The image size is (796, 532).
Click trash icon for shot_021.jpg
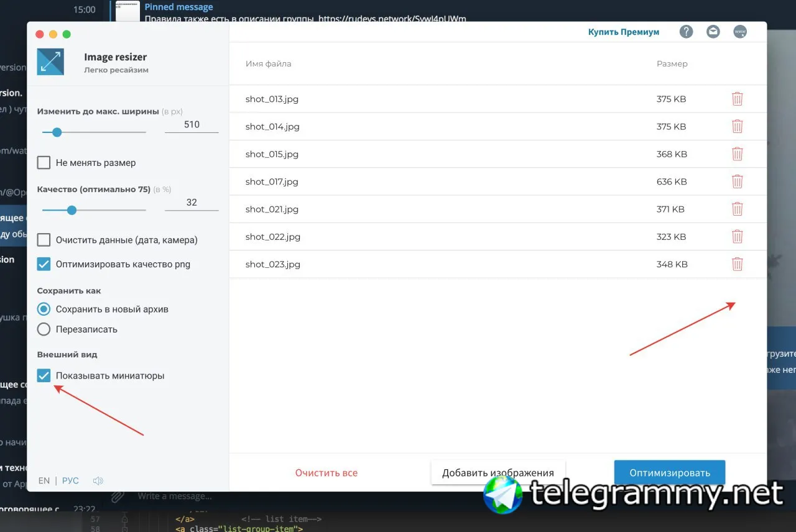click(737, 209)
